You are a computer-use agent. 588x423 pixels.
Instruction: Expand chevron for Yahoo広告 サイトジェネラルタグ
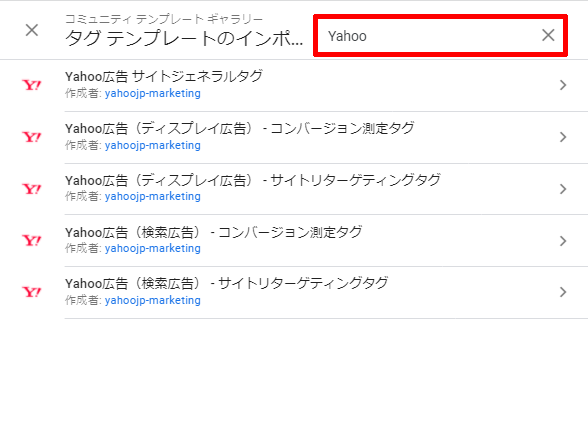(563, 85)
